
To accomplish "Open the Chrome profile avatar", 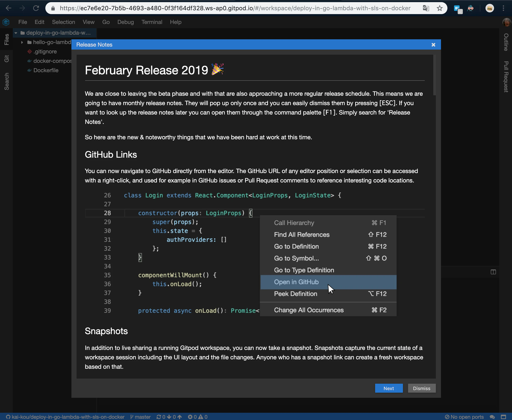I will 490,8.
